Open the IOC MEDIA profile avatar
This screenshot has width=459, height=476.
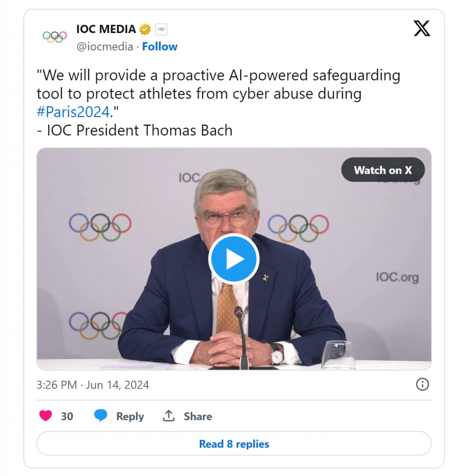pyautogui.click(x=55, y=37)
